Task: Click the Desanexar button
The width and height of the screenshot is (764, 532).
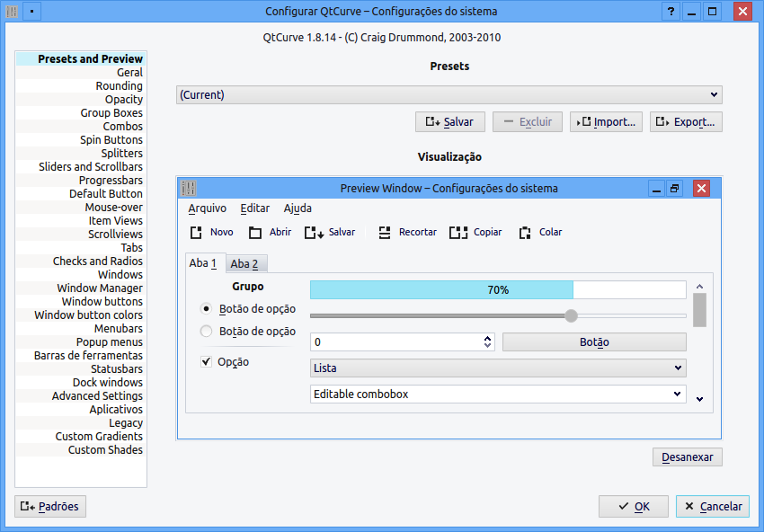Action: point(687,457)
